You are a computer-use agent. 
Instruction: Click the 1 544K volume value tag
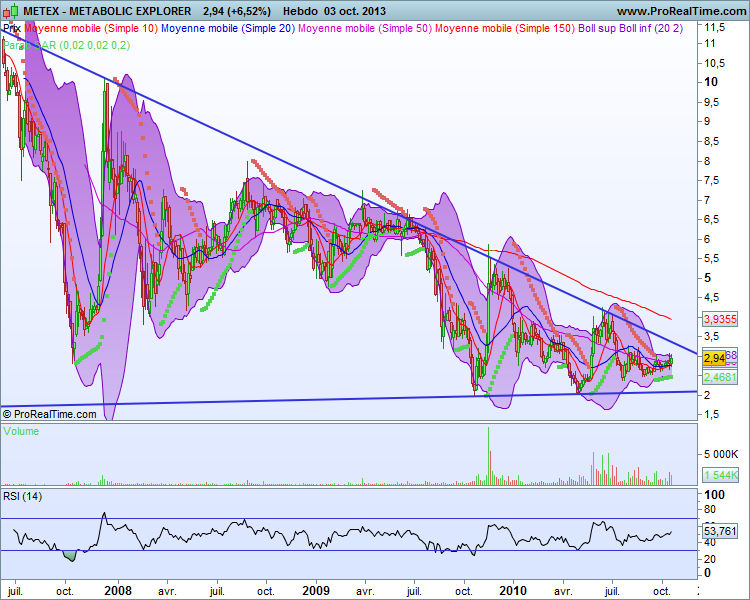(720, 475)
